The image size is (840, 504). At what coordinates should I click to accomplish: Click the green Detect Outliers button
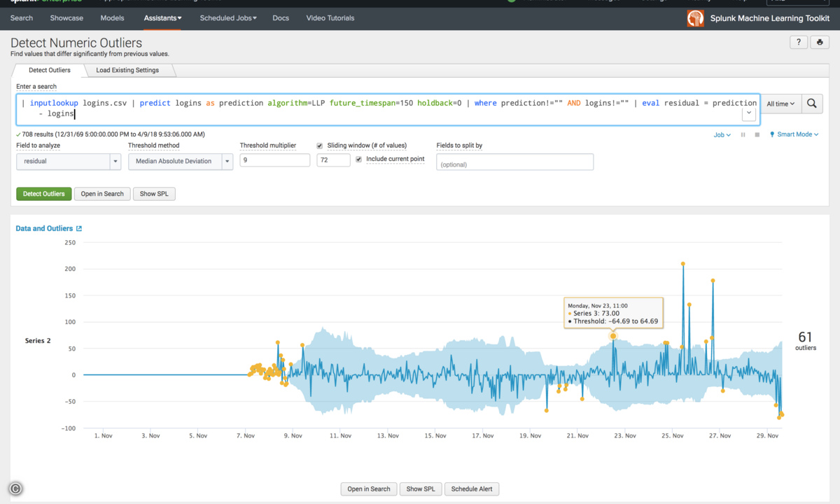44,194
